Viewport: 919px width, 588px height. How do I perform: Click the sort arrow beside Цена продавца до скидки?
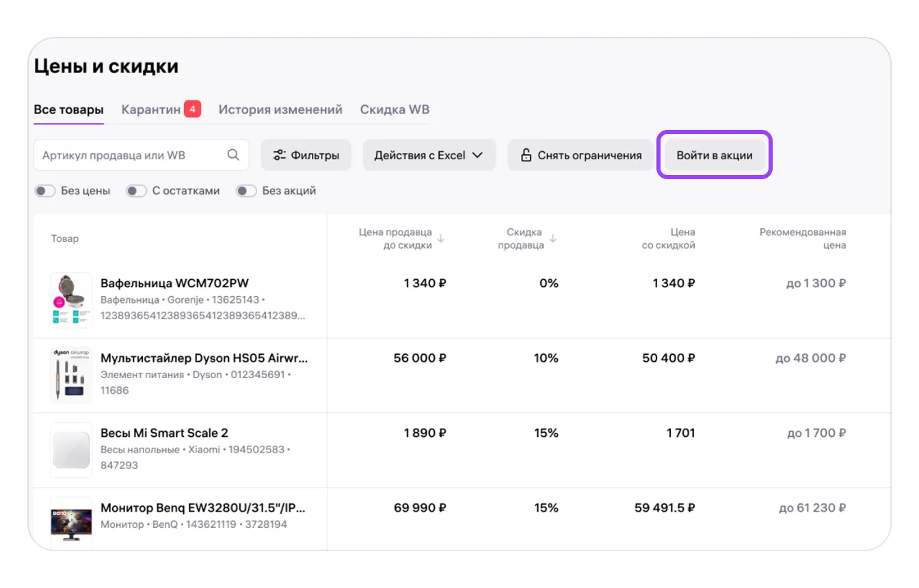coord(441,239)
